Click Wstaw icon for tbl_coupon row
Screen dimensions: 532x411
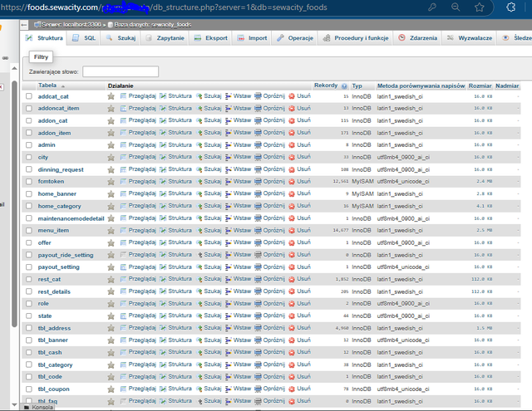[x=229, y=389]
